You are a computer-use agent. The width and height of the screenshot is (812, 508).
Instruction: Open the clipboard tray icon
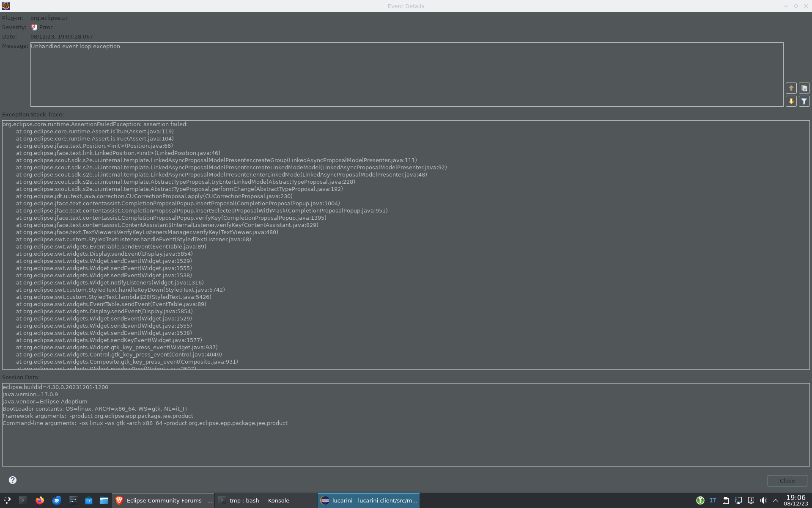point(726,500)
